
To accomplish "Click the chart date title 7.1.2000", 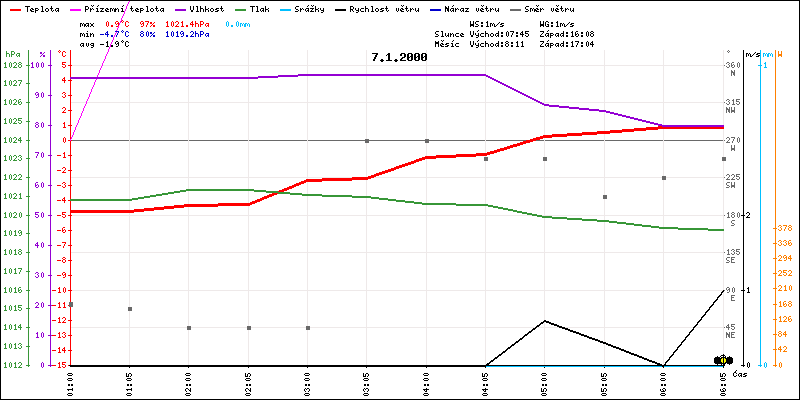I will [x=398, y=57].
